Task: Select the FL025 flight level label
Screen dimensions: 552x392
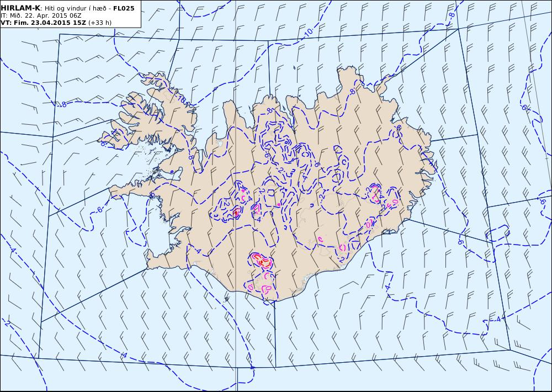Action: pos(124,8)
